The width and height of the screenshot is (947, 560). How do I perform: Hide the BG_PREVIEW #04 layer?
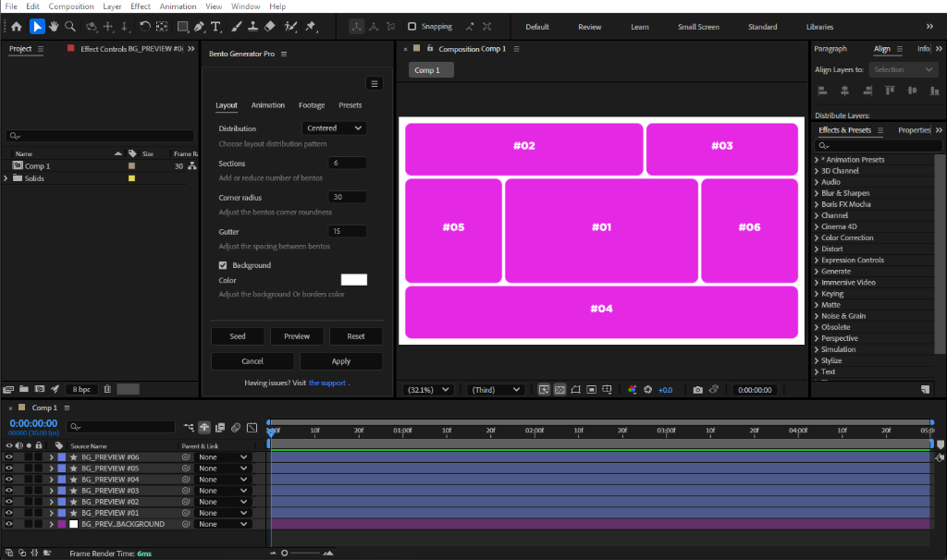tap(9, 480)
